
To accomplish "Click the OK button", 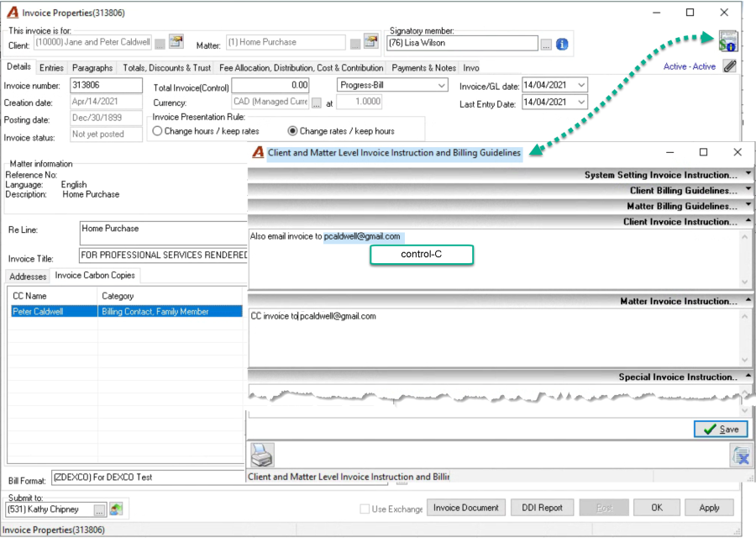I will tap(657, 508).
